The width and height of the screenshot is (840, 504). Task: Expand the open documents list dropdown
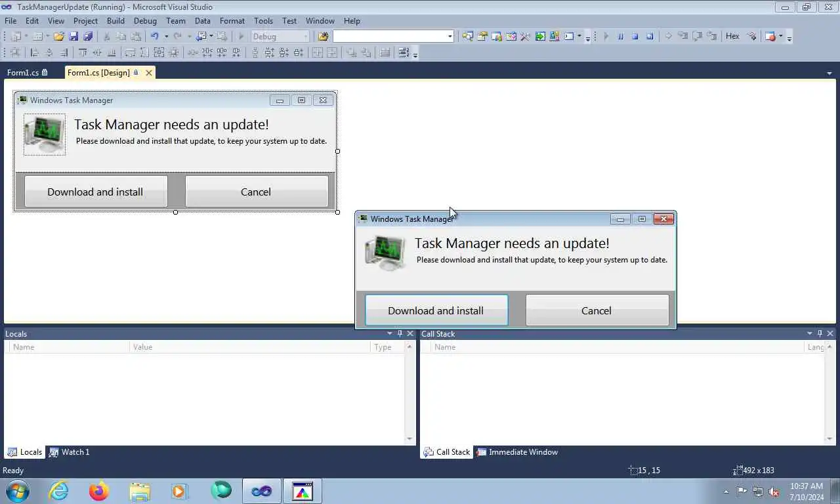[x=829, y=73]
